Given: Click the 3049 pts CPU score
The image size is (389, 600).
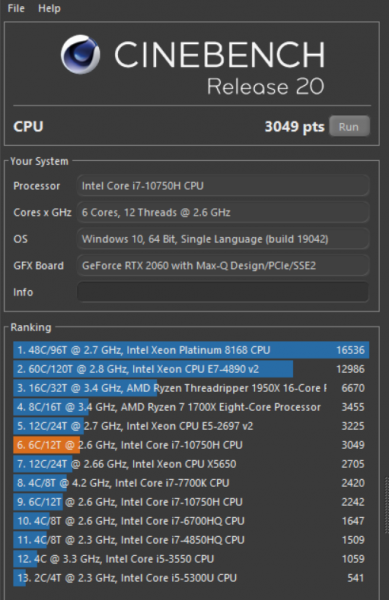Looking at the screenshot, I should (295, 127).
